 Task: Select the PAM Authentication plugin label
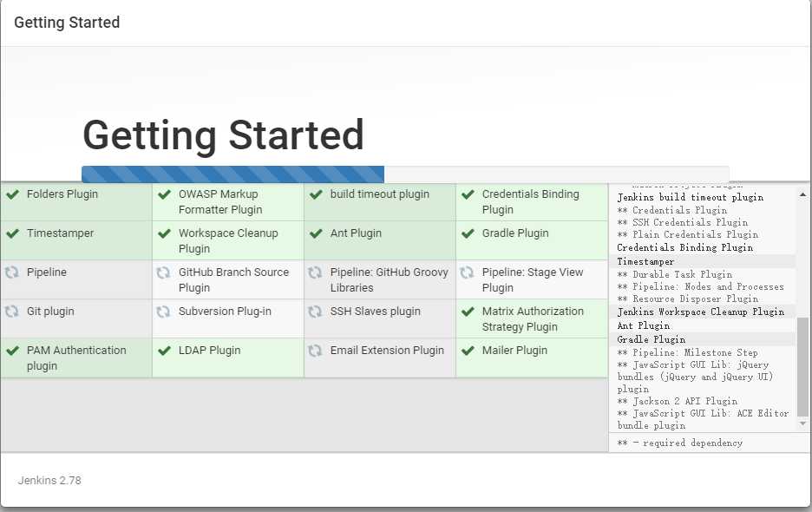[x=76, y=358]
